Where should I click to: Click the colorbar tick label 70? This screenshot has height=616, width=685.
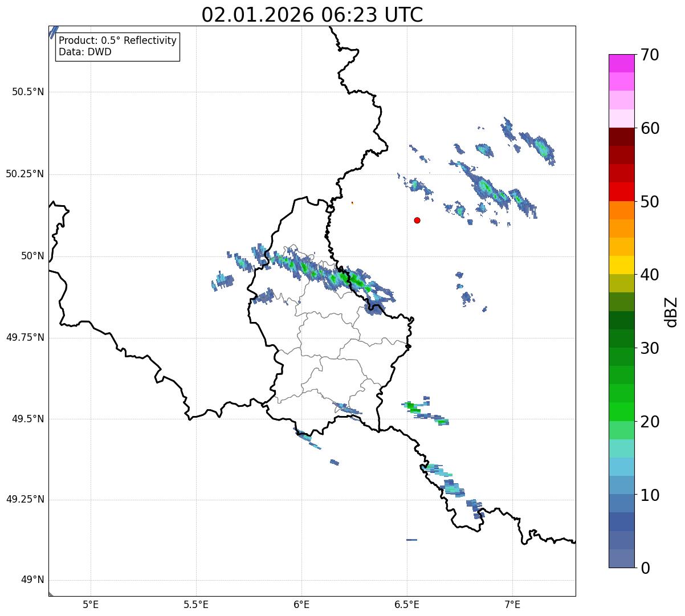(649, 55)
